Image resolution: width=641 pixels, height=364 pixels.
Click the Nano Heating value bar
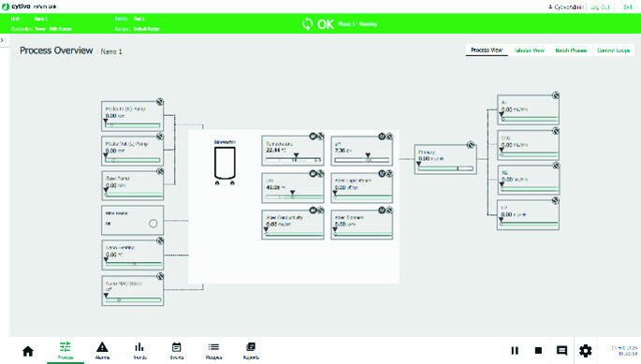pos(133,264)
